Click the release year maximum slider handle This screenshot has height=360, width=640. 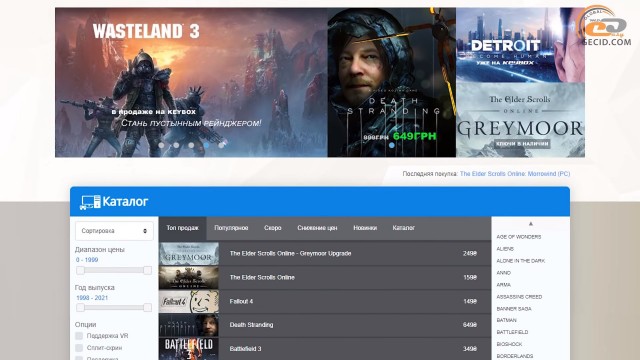pos(147,308)
